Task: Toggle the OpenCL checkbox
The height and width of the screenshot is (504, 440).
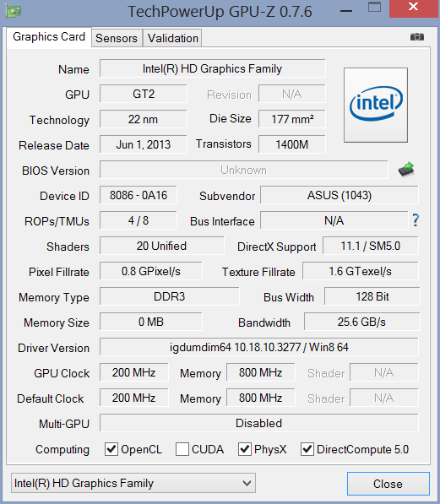Action: pos(111,449)
